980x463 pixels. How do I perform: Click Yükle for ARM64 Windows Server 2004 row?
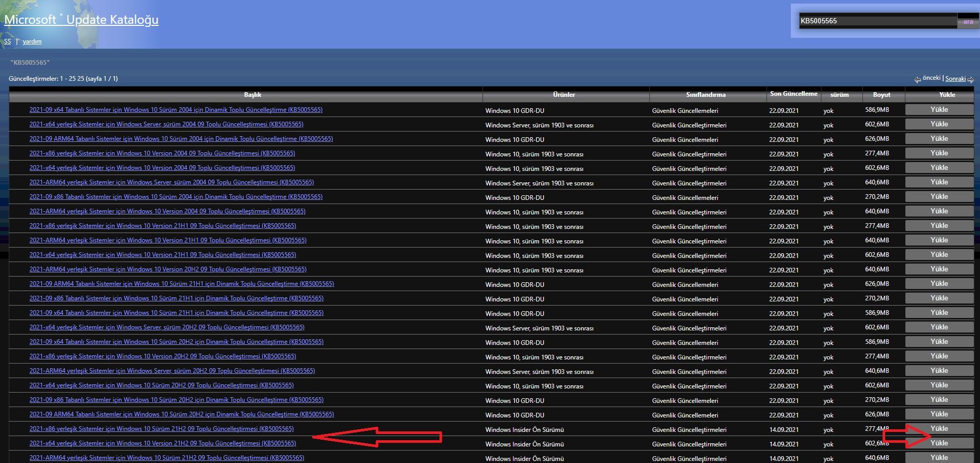pos(939,182)
